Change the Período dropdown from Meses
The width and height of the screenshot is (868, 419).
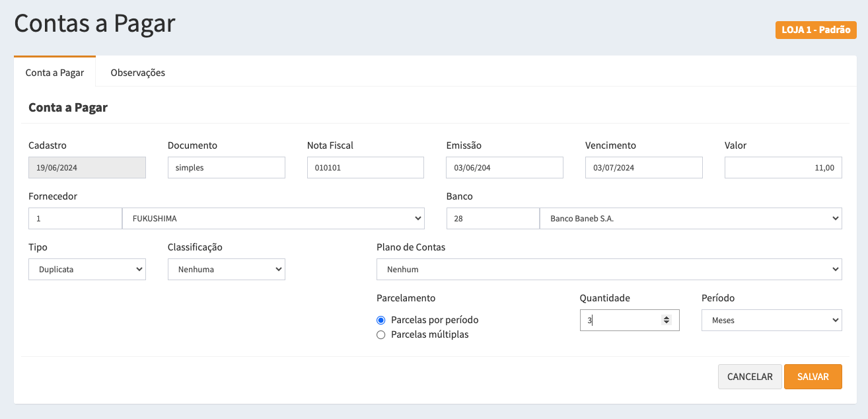point(771,320)
